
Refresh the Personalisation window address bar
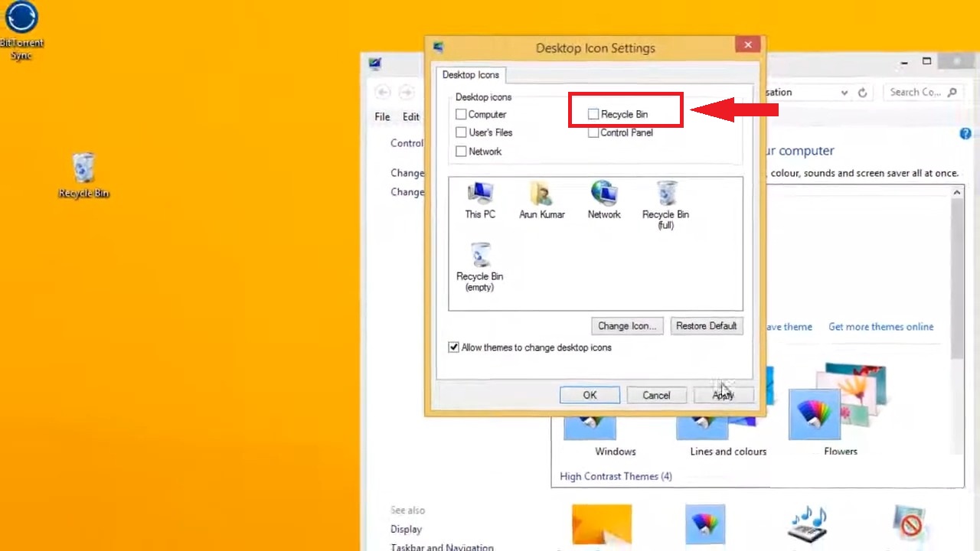tap(862, 93)
